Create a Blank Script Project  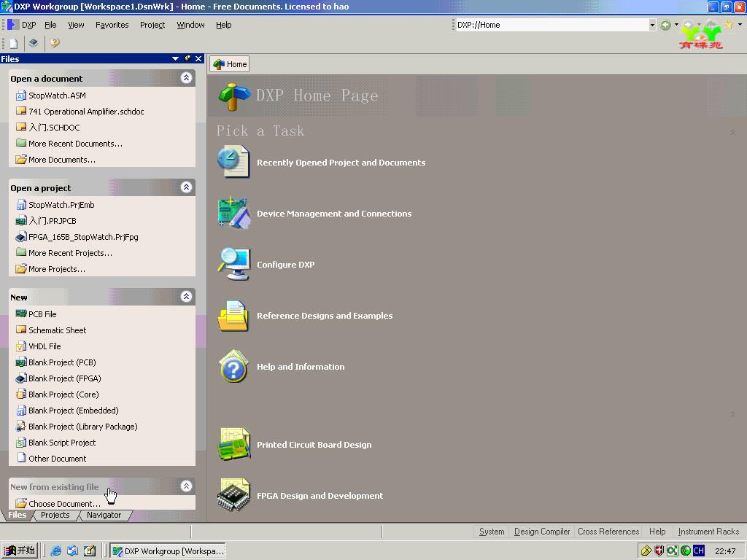(62, 443)
